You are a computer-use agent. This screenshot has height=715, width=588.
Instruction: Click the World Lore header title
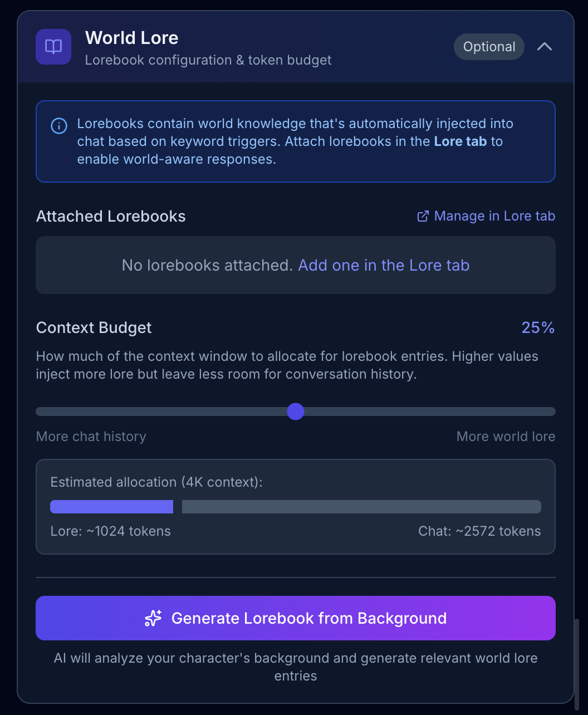(131, 38)
